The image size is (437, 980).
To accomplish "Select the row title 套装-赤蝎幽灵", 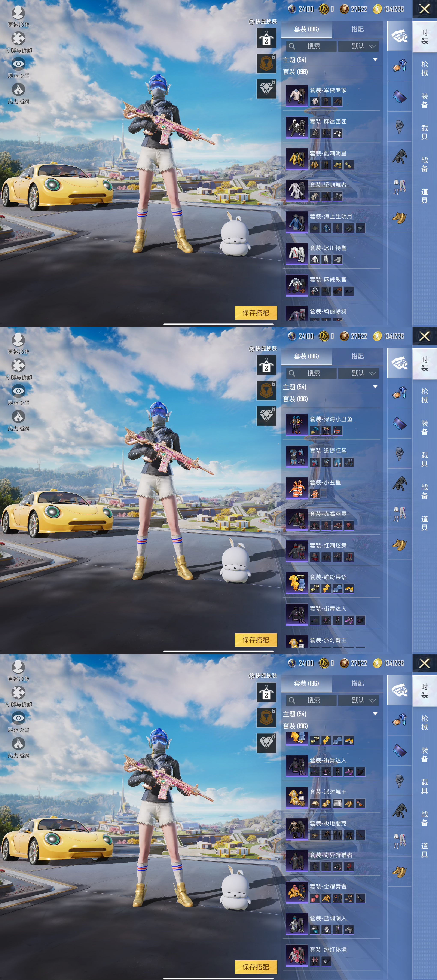I will (328, 514).
